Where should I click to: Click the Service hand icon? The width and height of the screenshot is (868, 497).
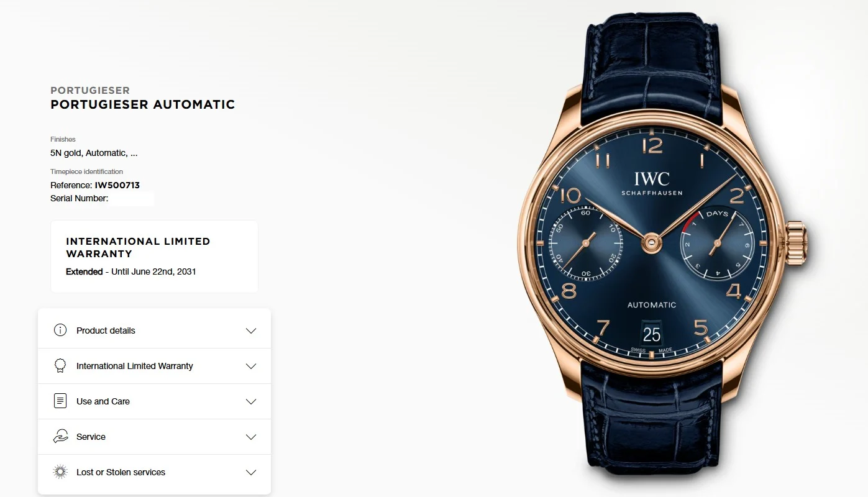[x=60, y=436]
